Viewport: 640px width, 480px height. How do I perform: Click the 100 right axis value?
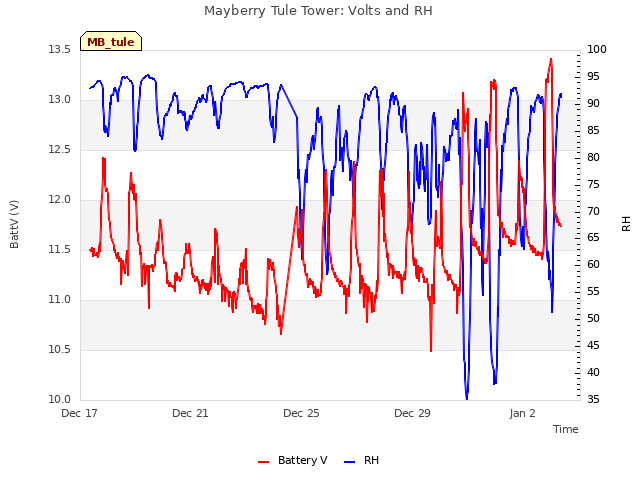[x=597, y=49]
